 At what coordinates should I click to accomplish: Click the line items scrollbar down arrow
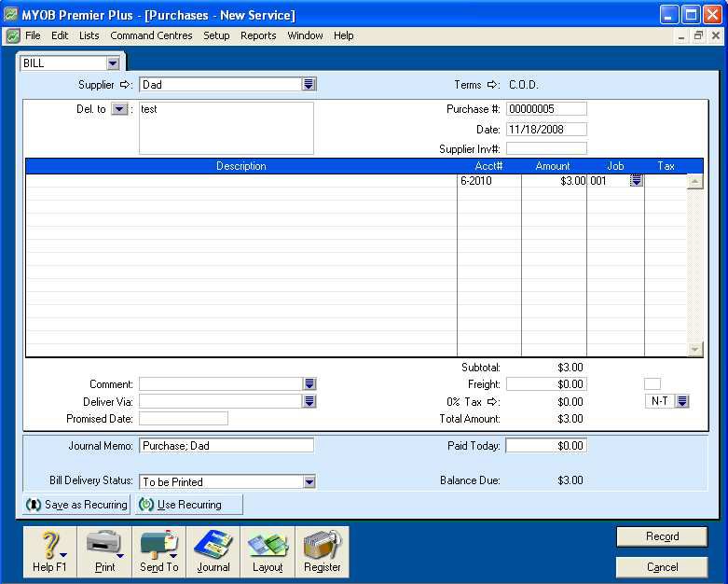click(x=694, y=349)
